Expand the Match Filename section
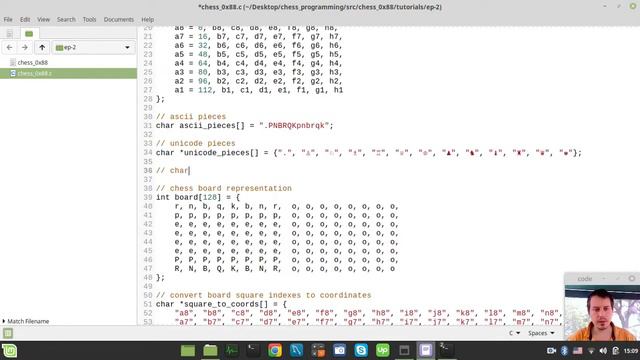Viewport: 640px width, 360px height. pos(25,321)
